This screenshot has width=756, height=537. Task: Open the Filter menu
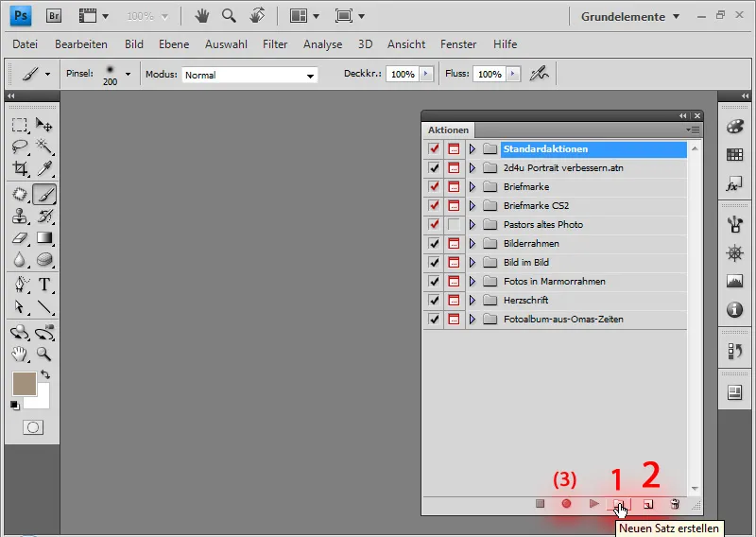(275, 44)
